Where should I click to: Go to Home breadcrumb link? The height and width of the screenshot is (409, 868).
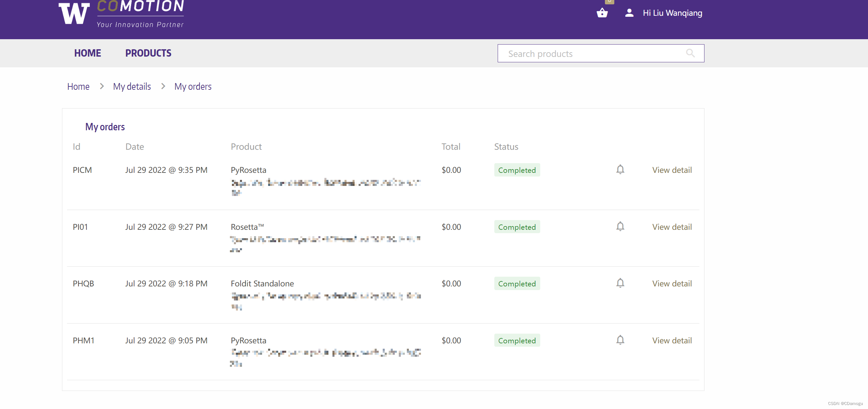pos(78,86)
